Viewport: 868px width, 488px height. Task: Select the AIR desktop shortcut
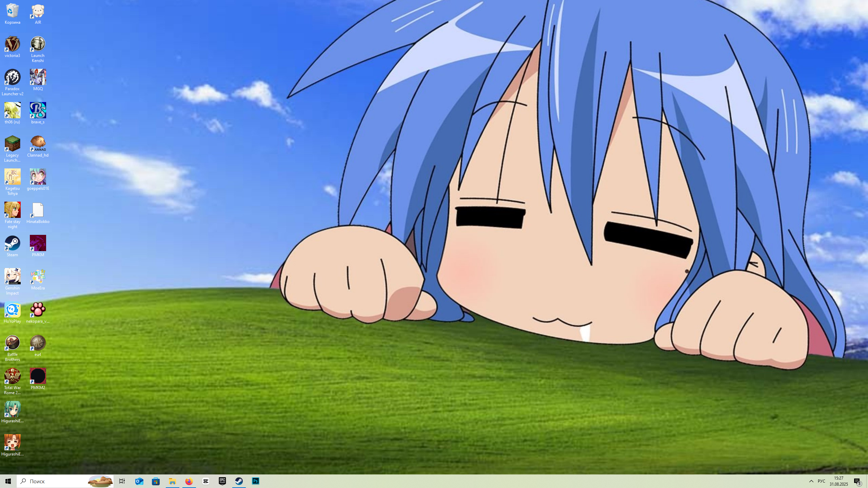pyautogui.click(x=38, y=14)
